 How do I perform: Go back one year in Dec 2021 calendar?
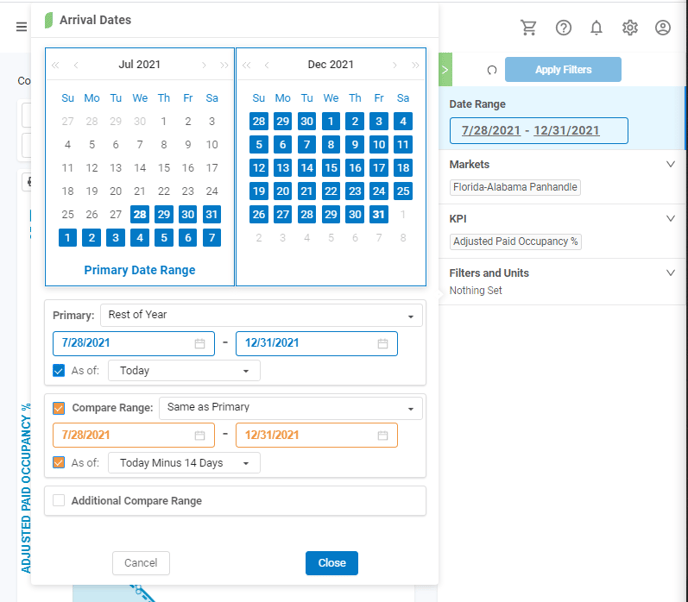tap(247, 65)
